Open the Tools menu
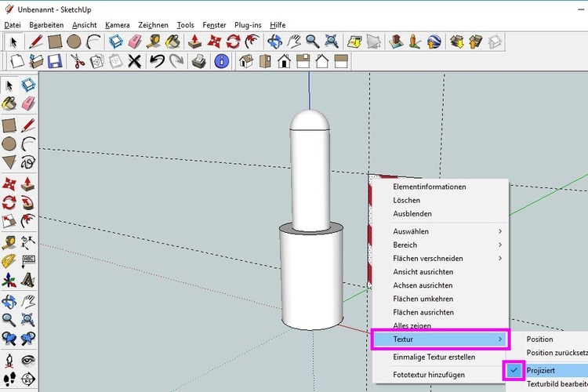This screenshot has height=392, width=588. [x=186, y=25]
